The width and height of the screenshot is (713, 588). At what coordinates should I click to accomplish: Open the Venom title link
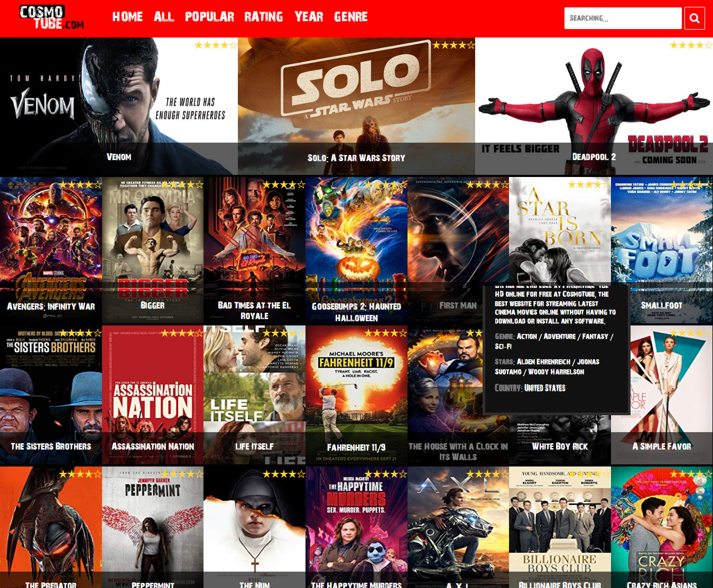pyautogui.click(x=119, y=157)
